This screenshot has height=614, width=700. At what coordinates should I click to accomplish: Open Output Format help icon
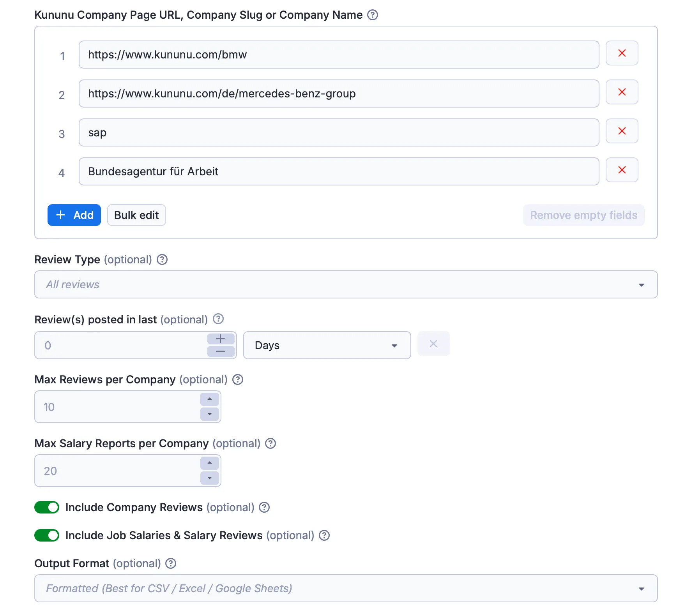[171, 563]
